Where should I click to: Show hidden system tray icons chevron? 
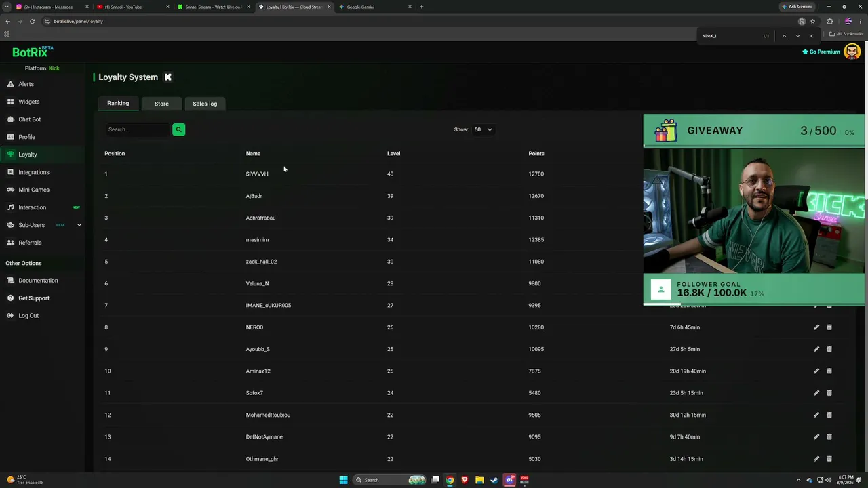[798, 480]
